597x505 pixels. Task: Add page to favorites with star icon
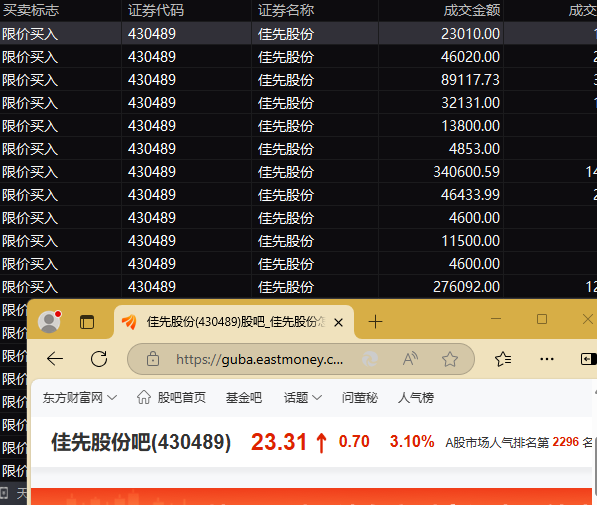[450, 359]
